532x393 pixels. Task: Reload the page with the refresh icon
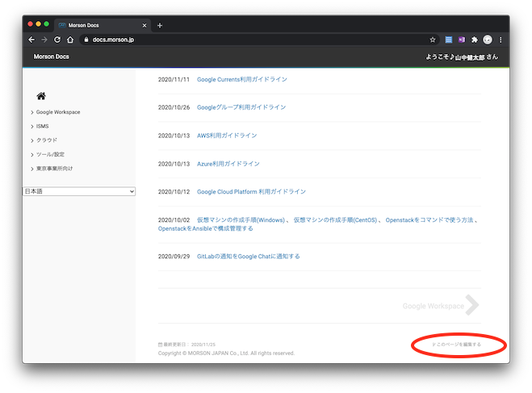coord(57,40)
